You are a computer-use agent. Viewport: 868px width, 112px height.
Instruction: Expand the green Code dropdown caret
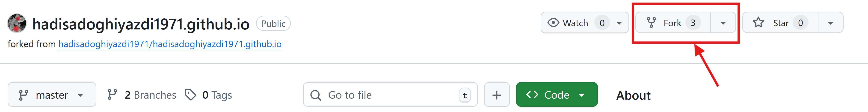[x=582, y=95]
